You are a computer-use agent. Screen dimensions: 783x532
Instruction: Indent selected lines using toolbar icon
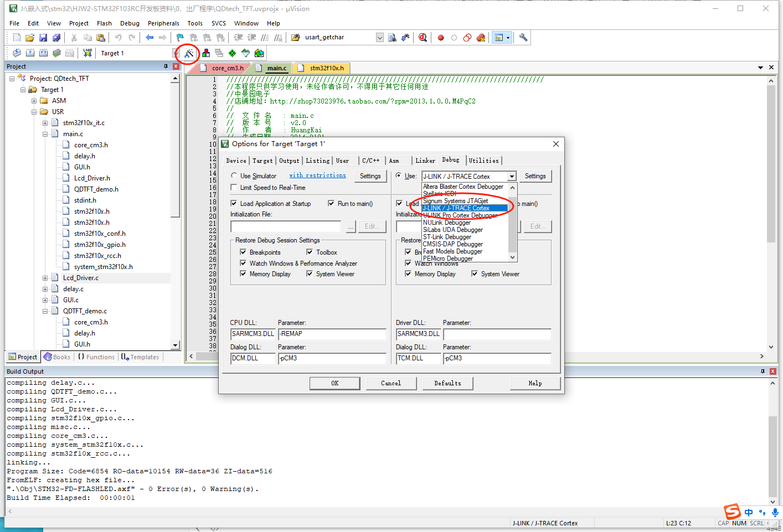tap(239, 38)
